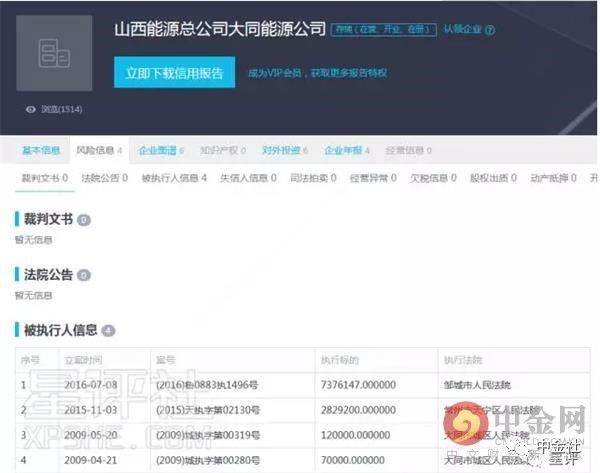Switch to the 基本信息 tab
Screen dimensions: 600x473
[41, 150]
